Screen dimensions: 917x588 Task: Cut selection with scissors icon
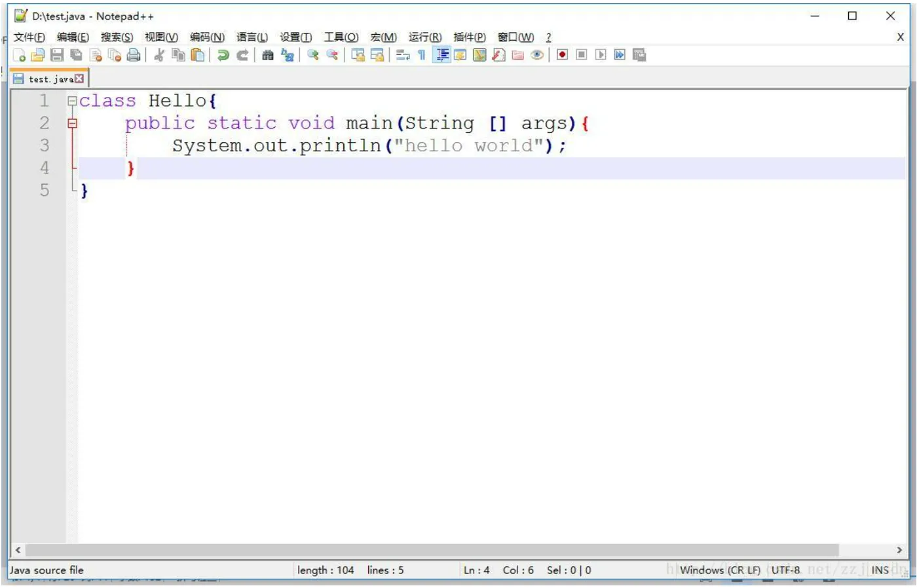(x=159, y=55)
